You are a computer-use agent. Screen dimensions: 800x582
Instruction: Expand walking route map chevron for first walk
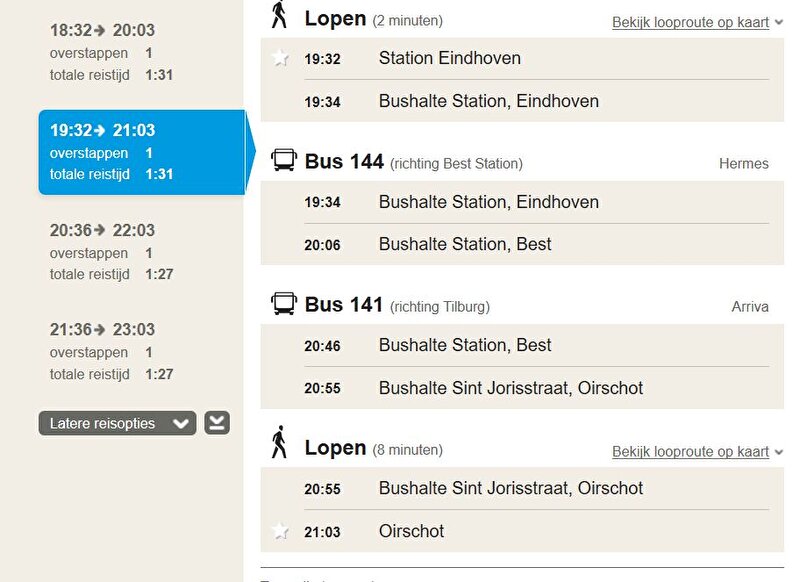(779, 22)
